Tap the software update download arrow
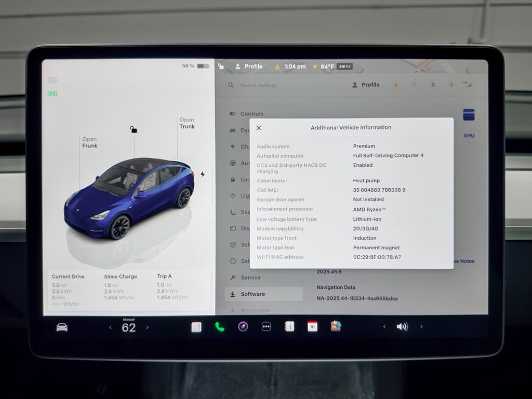 (395, 85)
